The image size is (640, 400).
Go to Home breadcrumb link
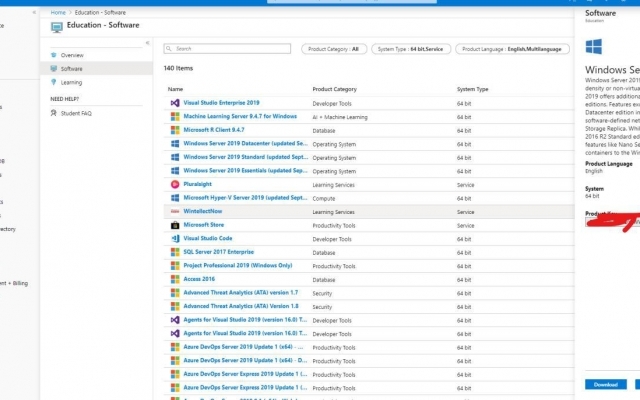pyautogui.click(x=58, y=13)
